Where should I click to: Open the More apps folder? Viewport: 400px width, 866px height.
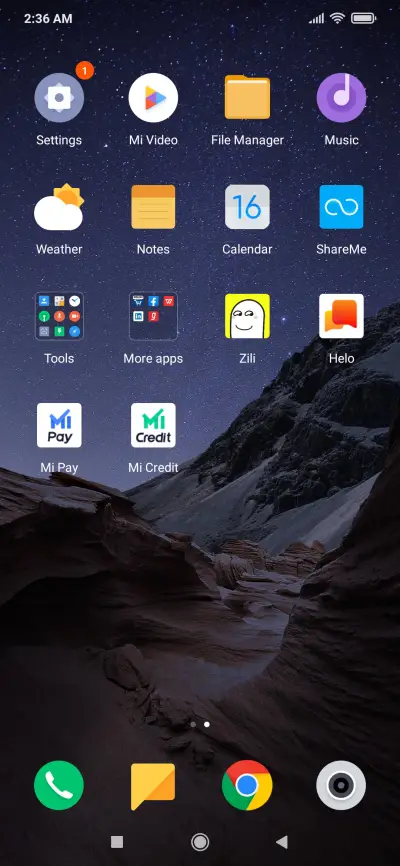click(x=153, y=316)
